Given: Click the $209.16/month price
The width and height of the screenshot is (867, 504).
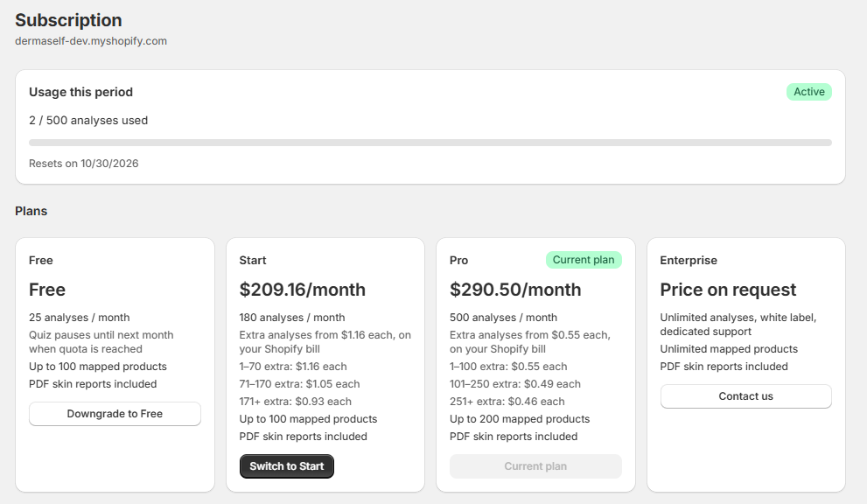Looking at the screenshot, I should click(302, 290).
